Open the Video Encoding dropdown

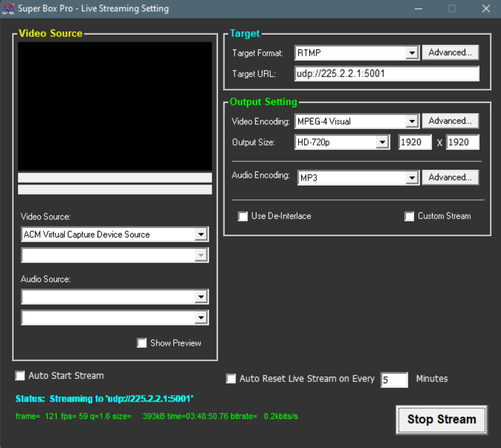pyautogui.click(x=413, y=121)
